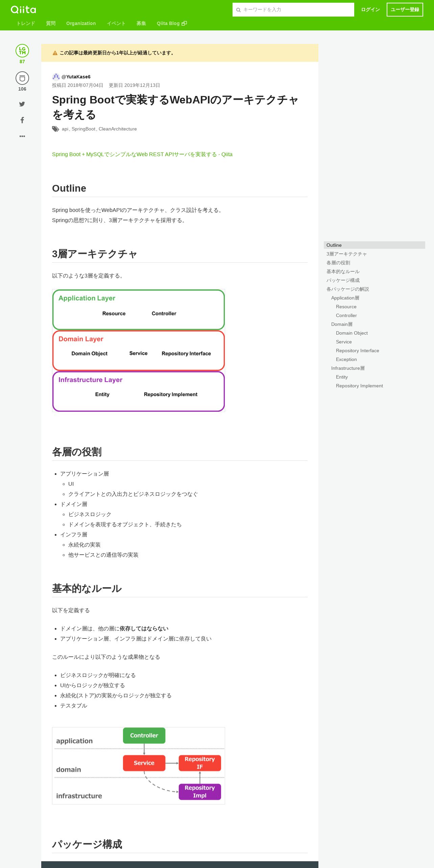The width and height of the screenshot is (434, 868).
Task: Open the トレンド menu item
Action: pos(26,23)
